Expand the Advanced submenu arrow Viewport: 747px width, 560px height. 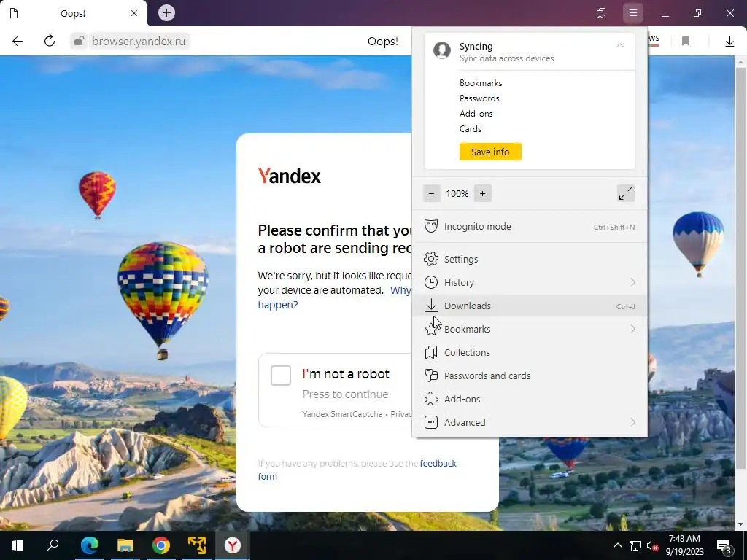632,422
